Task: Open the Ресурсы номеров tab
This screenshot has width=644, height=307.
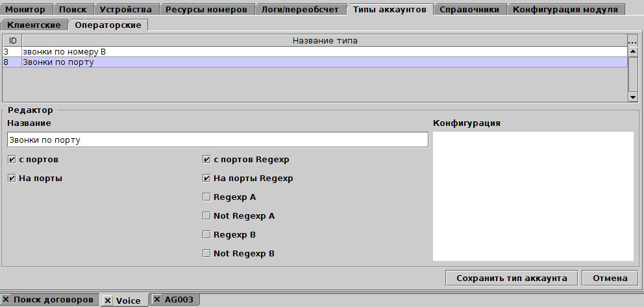Action: click(x=206, y=10)
